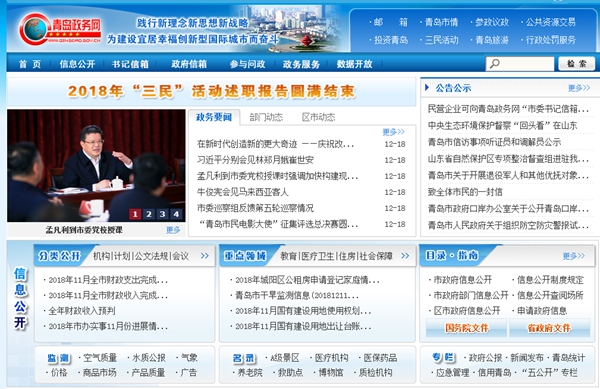
Task: Open 空气质量 monitoring link
Action: [x=100, y=358]
